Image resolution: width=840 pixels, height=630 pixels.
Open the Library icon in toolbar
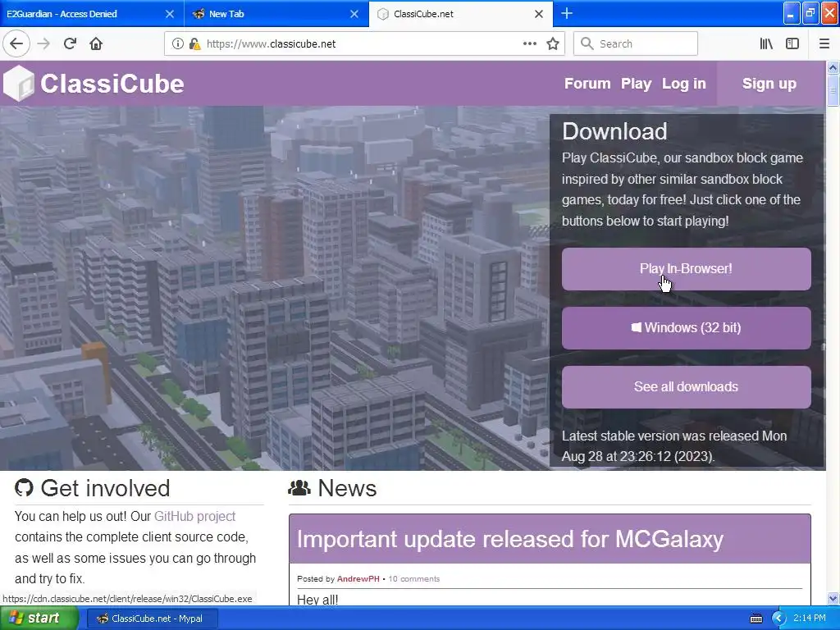(x=766, y=43)
